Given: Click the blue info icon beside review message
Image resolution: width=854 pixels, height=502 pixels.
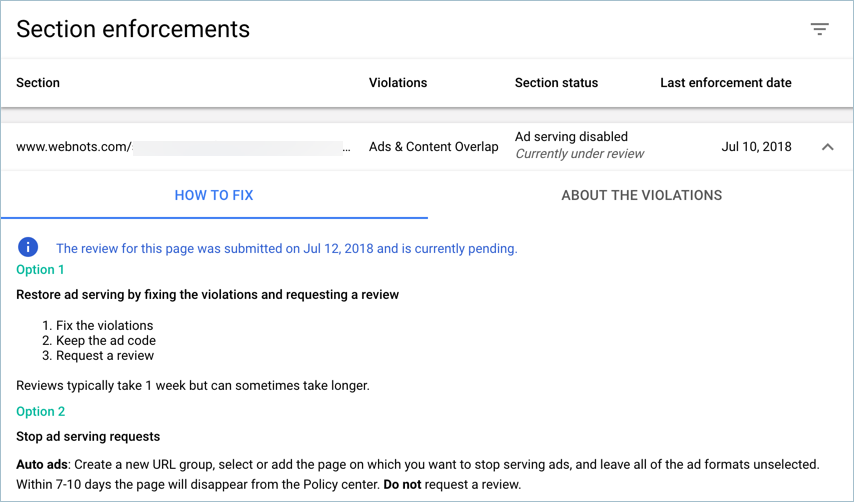Looking at the screenshot, I should [x=28, y=247].
